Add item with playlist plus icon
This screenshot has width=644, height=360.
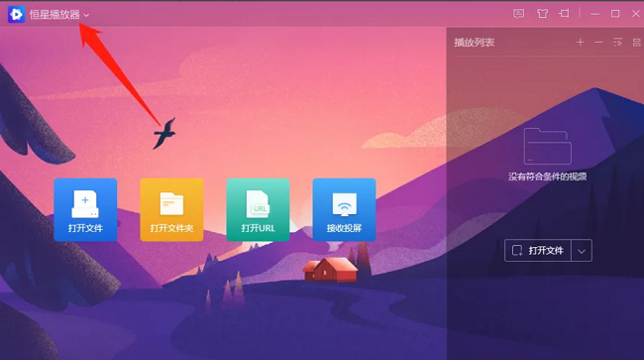[x=580, y=42]
